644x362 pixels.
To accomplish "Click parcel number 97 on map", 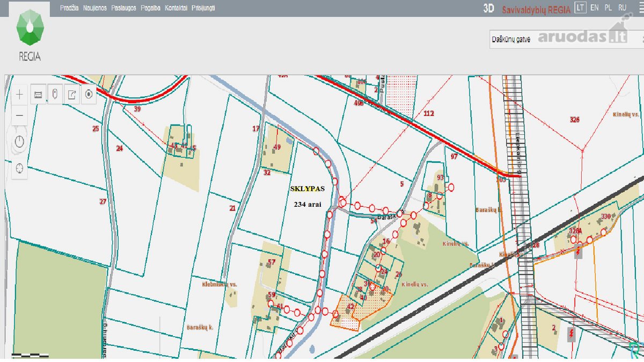I will [x=454, y=156].
